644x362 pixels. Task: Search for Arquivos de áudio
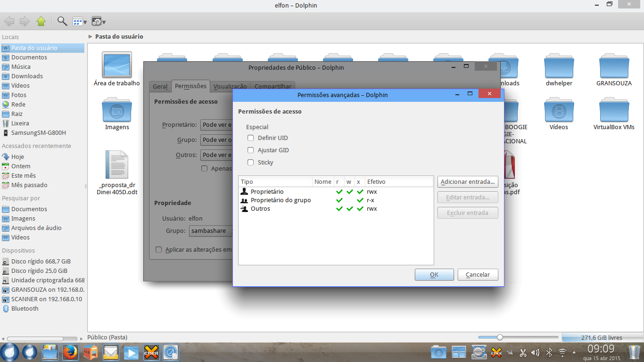(x=36, y=228)
